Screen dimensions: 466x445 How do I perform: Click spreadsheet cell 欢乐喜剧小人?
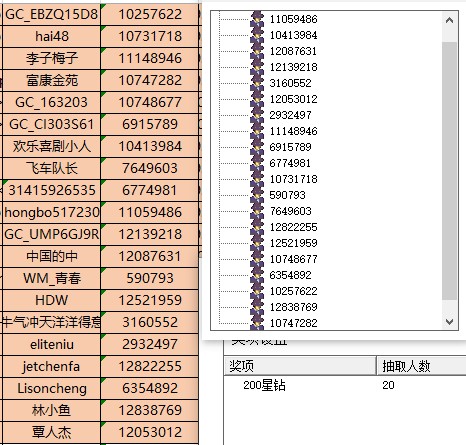(51, 146)
